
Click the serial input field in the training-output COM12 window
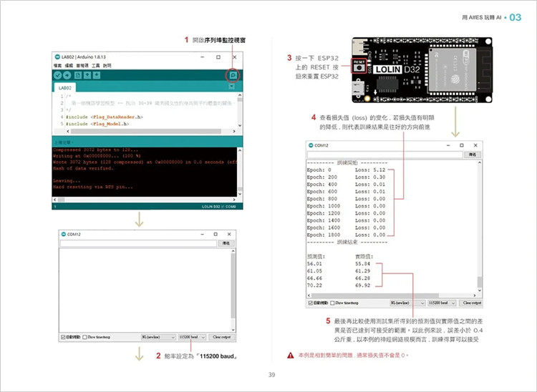(385, 155)
